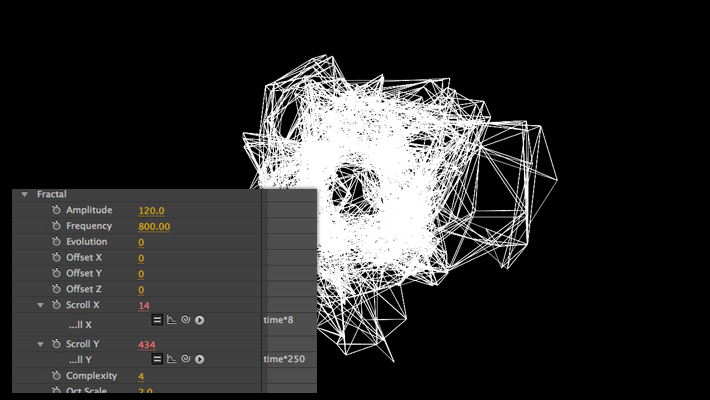Toggle the Amplitude stopwatch icon

(x=57, y=211)
